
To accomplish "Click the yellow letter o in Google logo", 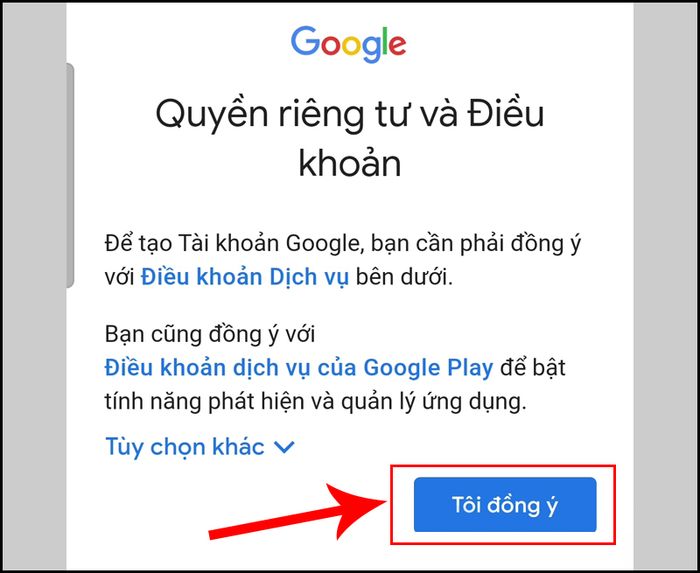I will [351, 45].
